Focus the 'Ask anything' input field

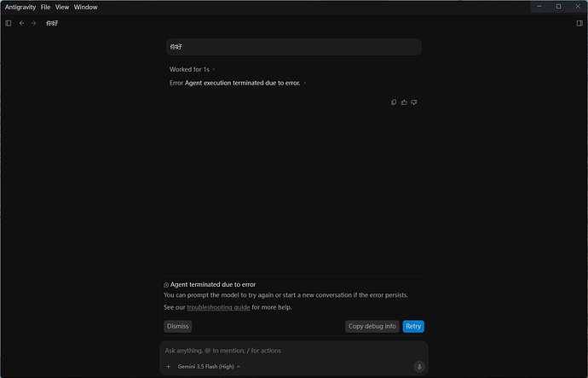[294, 351]
